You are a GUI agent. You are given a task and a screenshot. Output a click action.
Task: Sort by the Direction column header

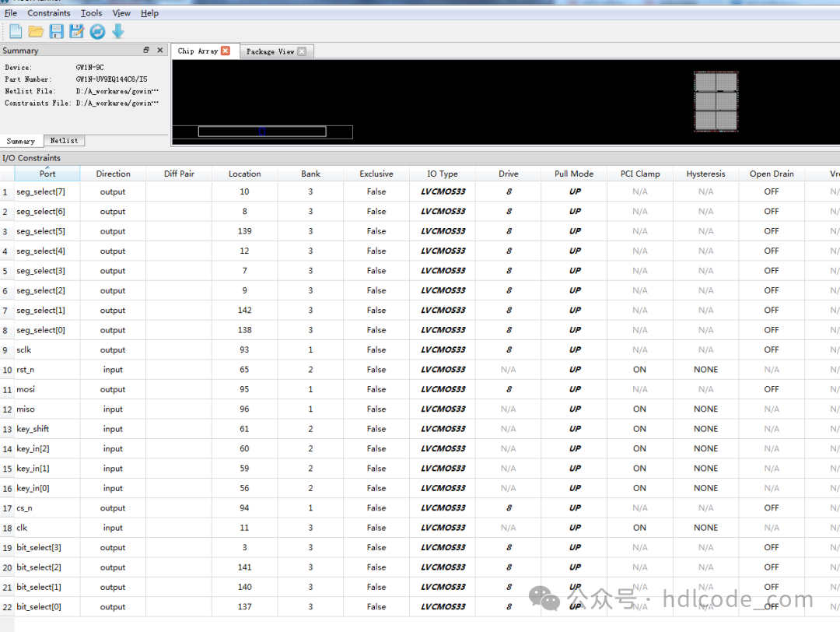pos(113,174)
